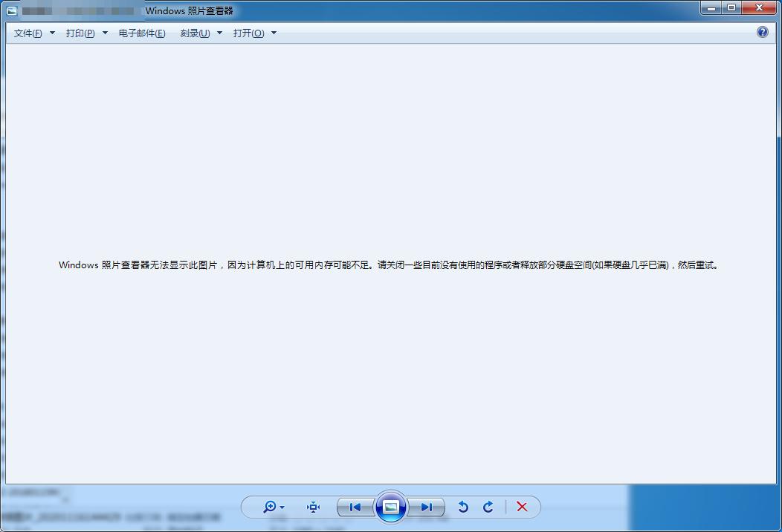Close the Windows 照片查看器 window

[x=760, y=7]
